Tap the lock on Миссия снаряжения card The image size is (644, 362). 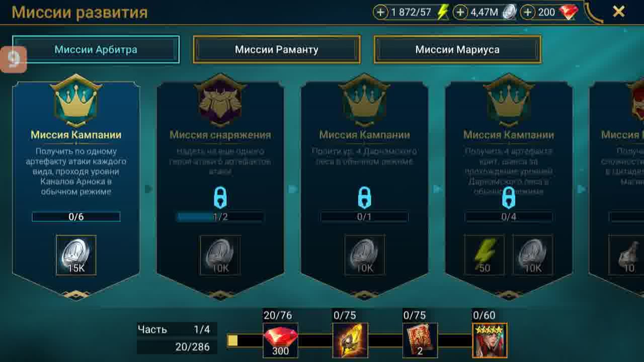point(220,198)
